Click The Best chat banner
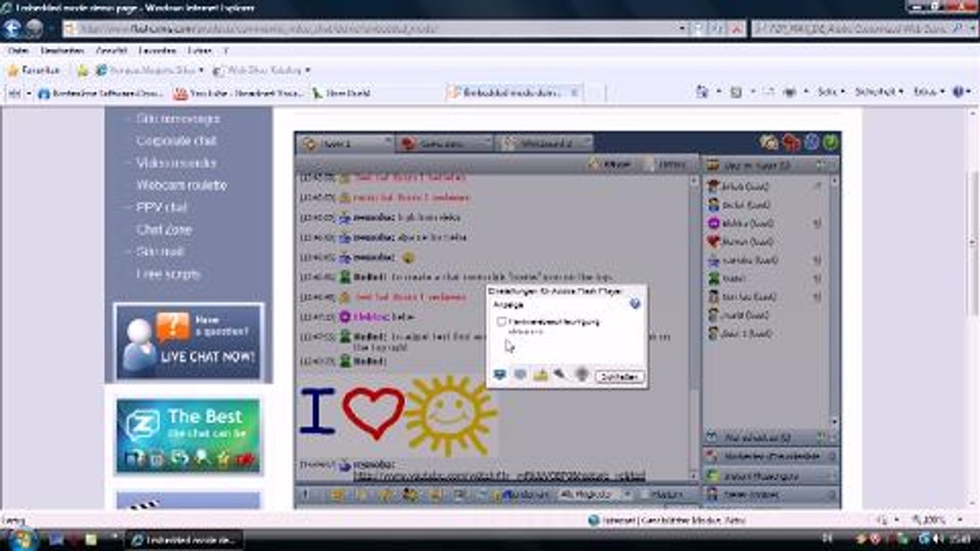The width and height of the screenshot is (980, 551). [188, 435]
